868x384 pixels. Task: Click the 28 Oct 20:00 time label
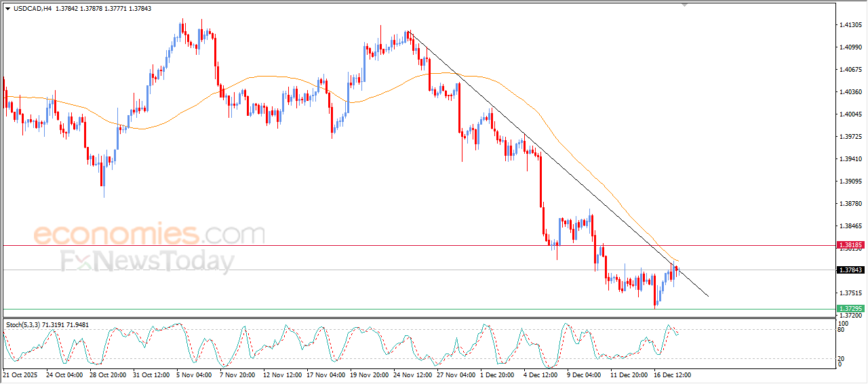[108, 374]
